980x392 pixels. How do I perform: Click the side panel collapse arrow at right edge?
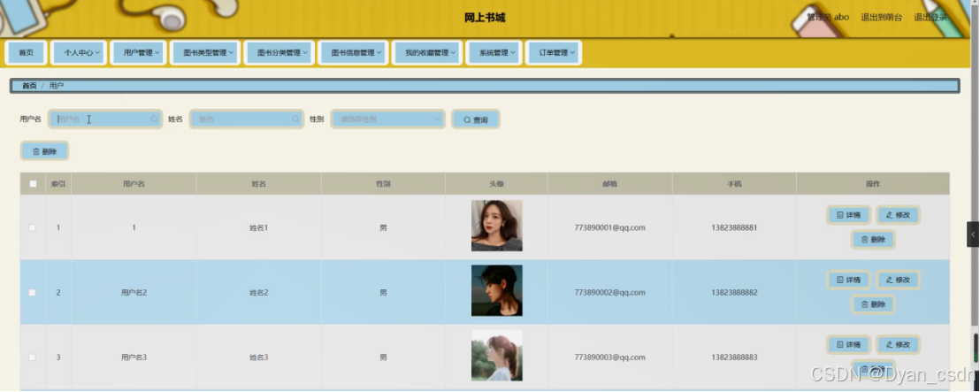(x=973, y=234)
